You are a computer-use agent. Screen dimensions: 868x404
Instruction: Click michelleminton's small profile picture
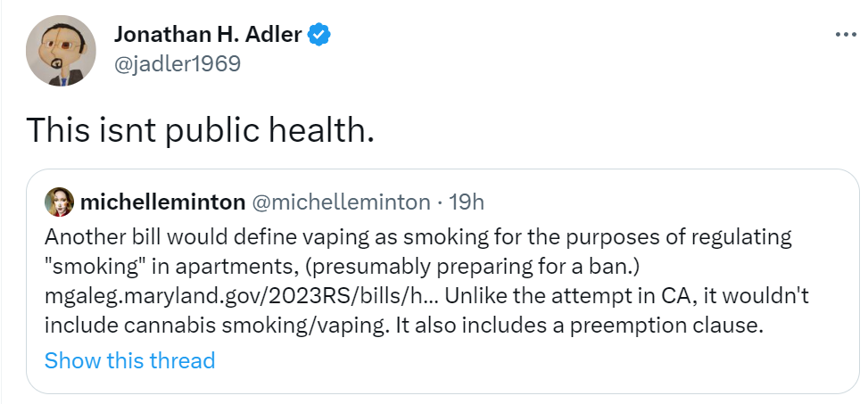click(59, 202)
